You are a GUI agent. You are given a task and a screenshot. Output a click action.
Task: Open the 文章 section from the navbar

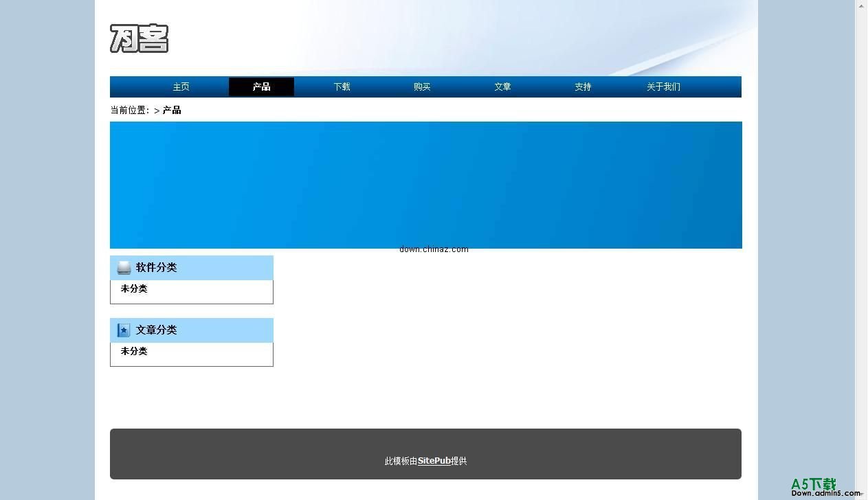coord(502,87)
